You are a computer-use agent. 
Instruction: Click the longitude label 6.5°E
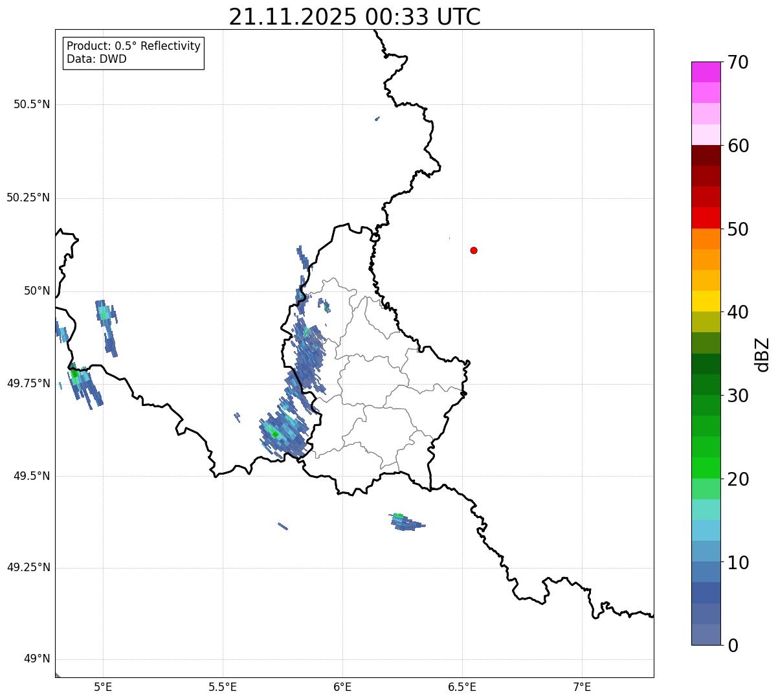462,686
